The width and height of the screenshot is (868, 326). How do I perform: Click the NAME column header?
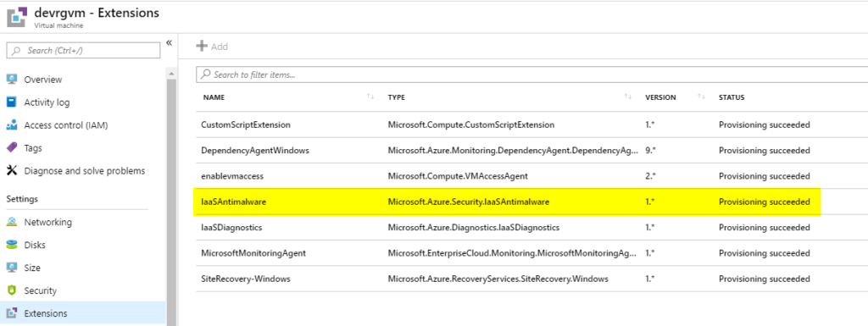[x=213, y=97]
